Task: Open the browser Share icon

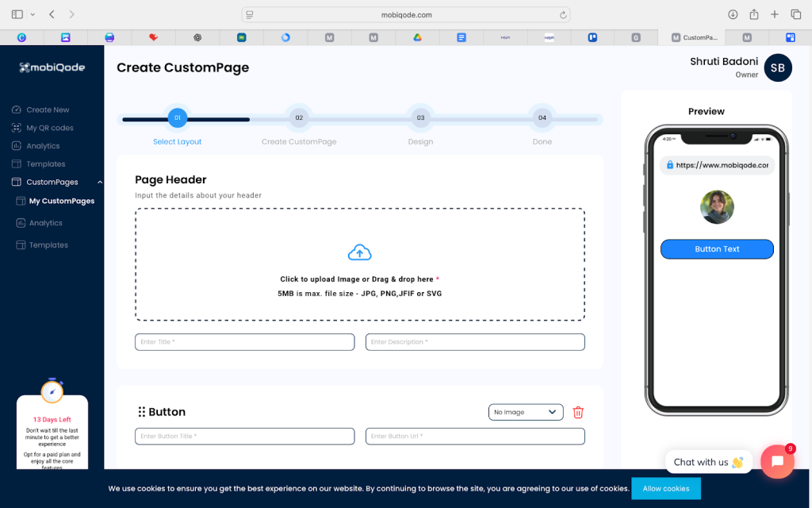Action: pos(754,14)
